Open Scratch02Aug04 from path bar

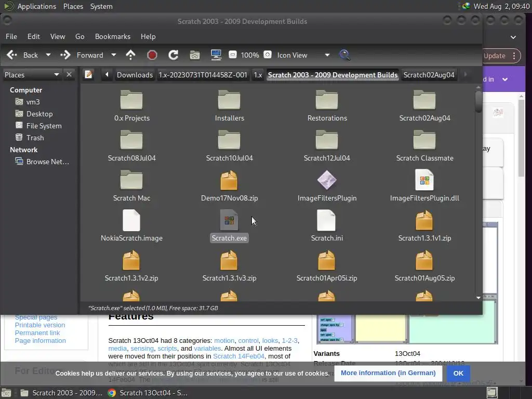click(429, 75)
